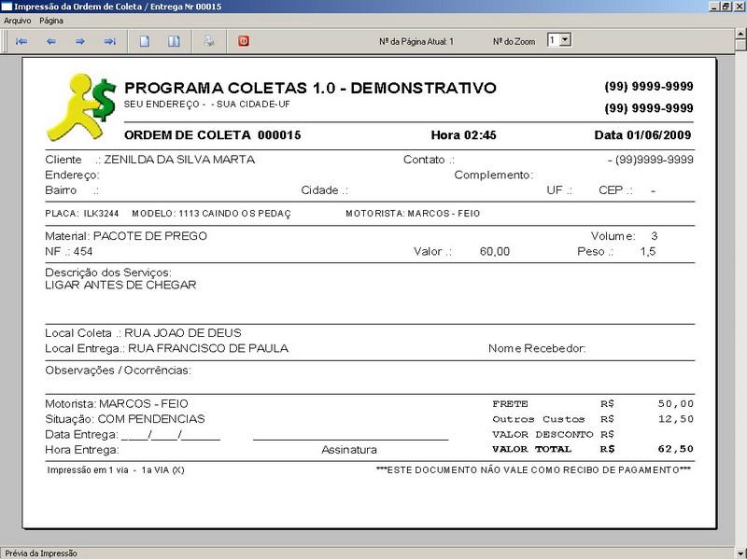747x560 pixels.
Task: Click the VALOR TOTAL '62,50'
Action: tap(675, 449)
